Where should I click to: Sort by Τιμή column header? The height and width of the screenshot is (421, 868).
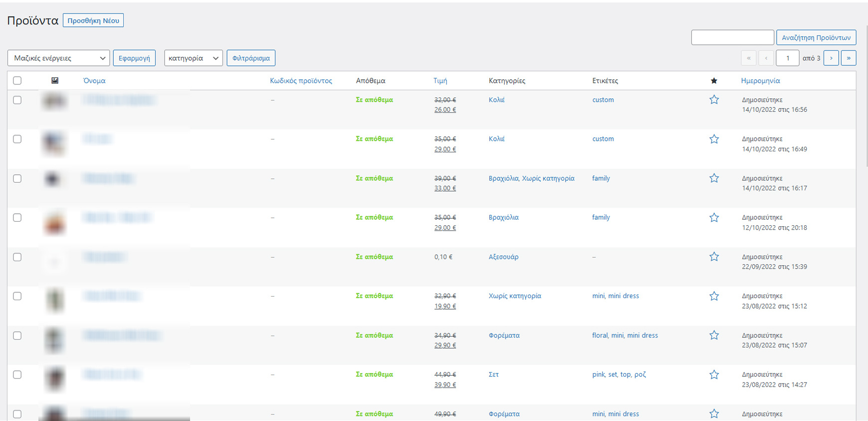pos(440,80)
